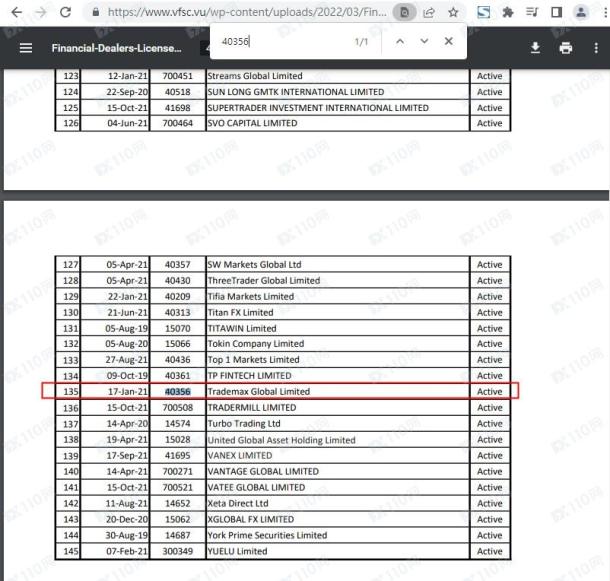Download the PDF file
The height and width of the screenshot is (581, 610).
[x=535, y=48]
